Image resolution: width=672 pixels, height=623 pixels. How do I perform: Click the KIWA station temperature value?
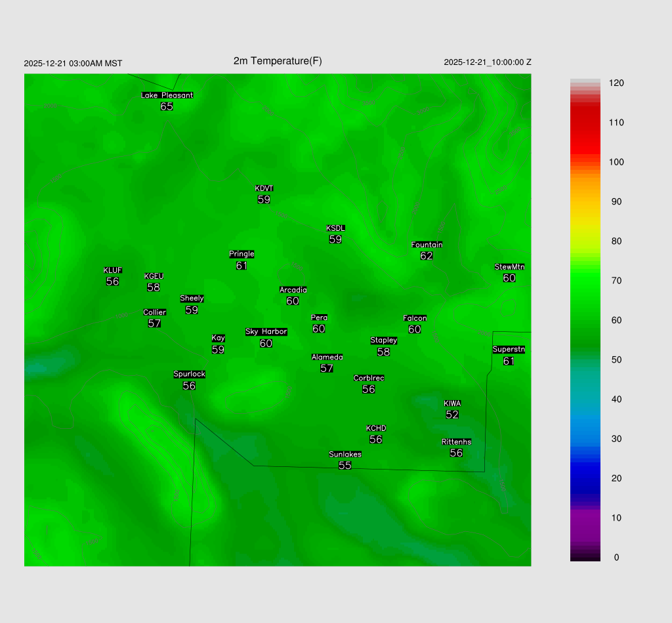pos(452,414)
